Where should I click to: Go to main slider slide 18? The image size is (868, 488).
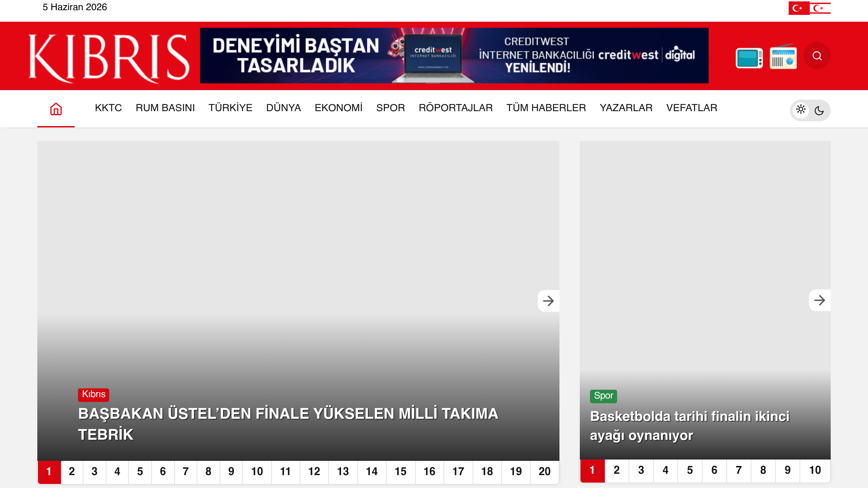[x=487, y=472]
